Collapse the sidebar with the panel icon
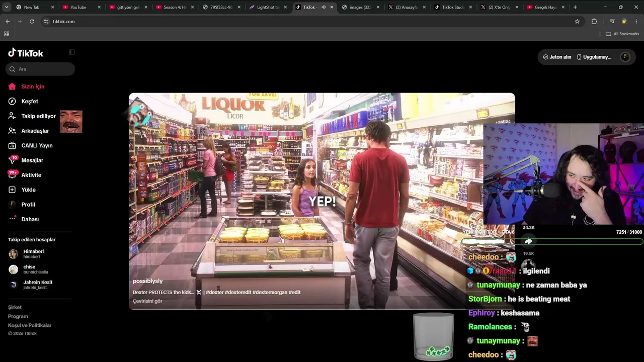This screenshot has width=644, height=362. tap(72, 52)
